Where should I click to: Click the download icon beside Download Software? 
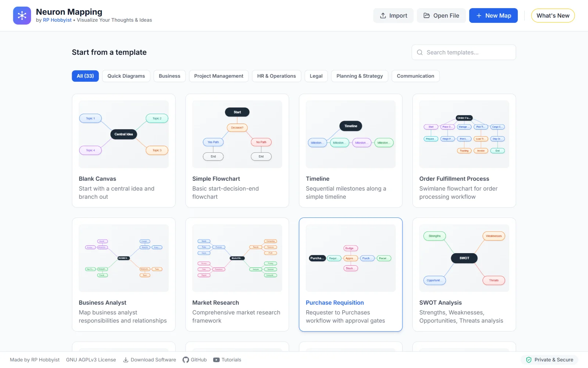(126, 360)
